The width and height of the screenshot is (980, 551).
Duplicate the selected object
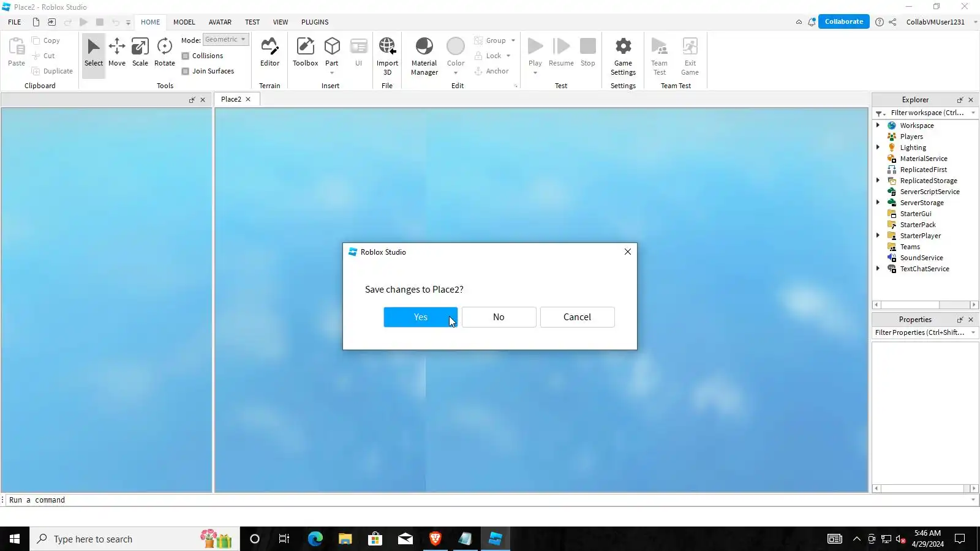[53, 71]
